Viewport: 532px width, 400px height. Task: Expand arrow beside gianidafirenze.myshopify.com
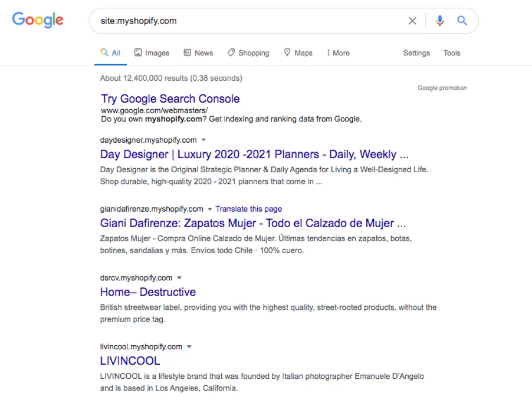pos(209,209)
